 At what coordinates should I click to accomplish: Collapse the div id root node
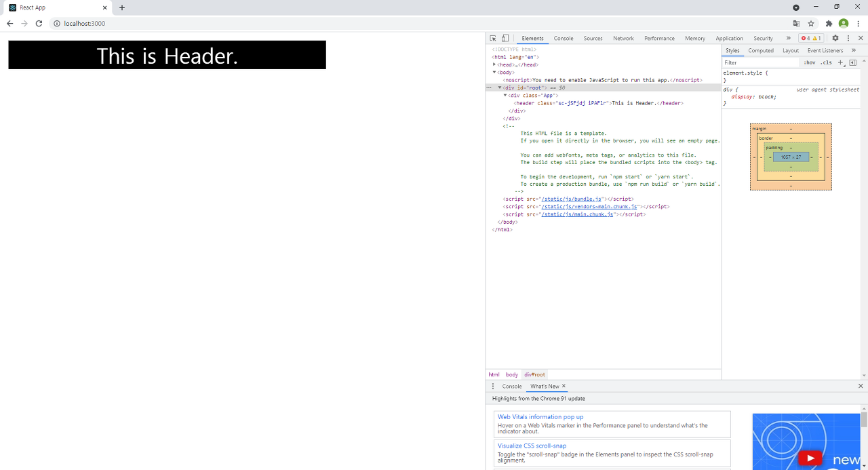[x=500, y=87]
